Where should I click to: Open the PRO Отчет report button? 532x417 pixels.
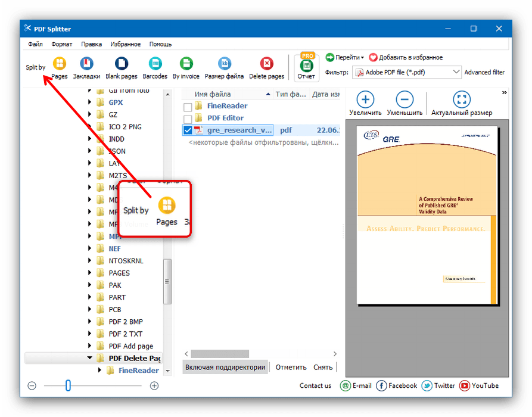click(x=306, y=67)
